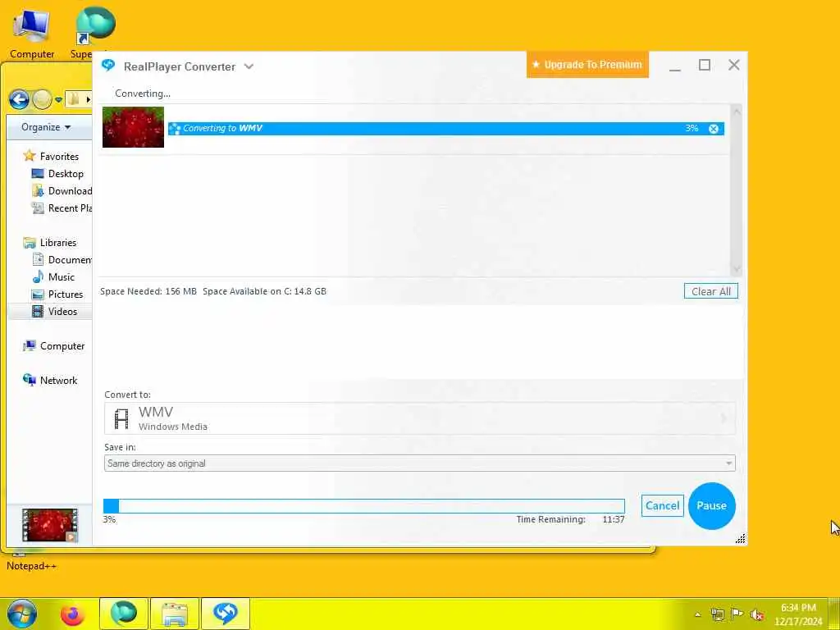The height and width of the screenshot is (630, 840).
Task: Open the Save in directory dropdown
Action: pos(419,463)
